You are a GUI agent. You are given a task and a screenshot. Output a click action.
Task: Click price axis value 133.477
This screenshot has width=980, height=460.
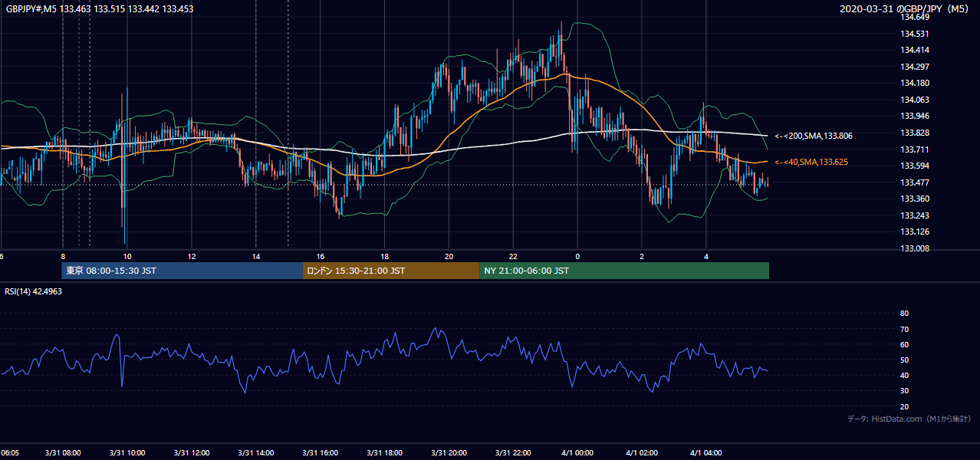tap(914, 182)
